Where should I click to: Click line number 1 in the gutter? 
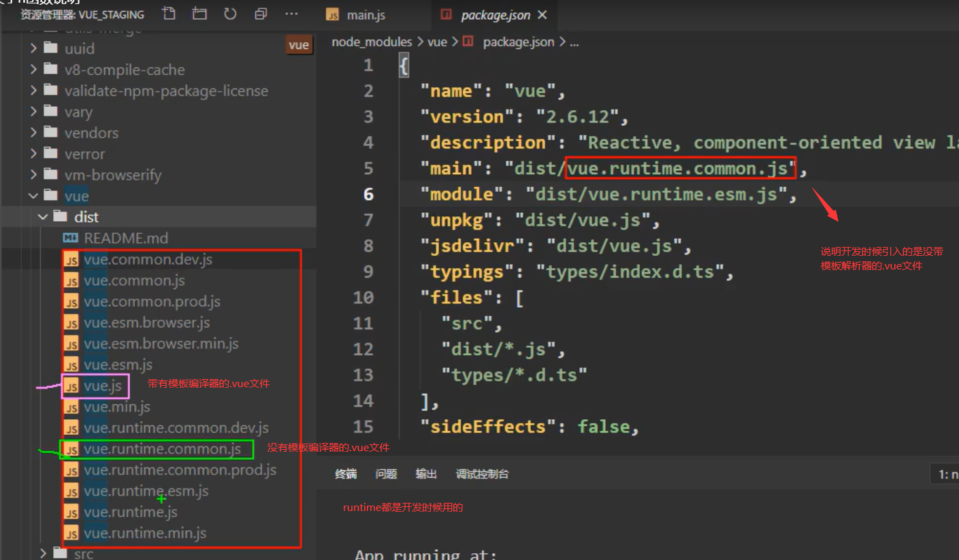pyautogui.click(x=368, y=65)
